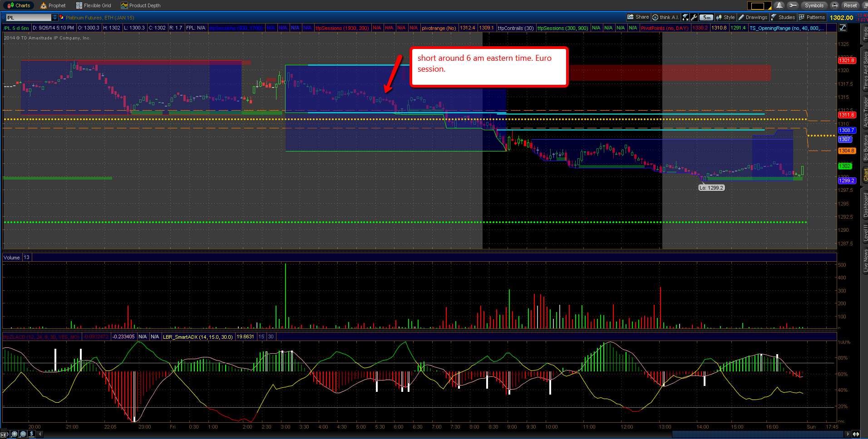Click the pivotrange (No) label

439,28
